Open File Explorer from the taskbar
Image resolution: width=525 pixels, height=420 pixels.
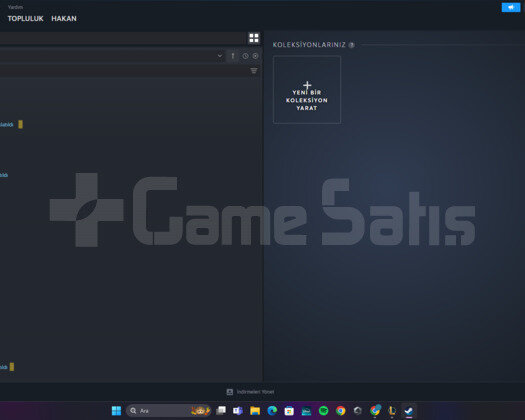[255, 411]
